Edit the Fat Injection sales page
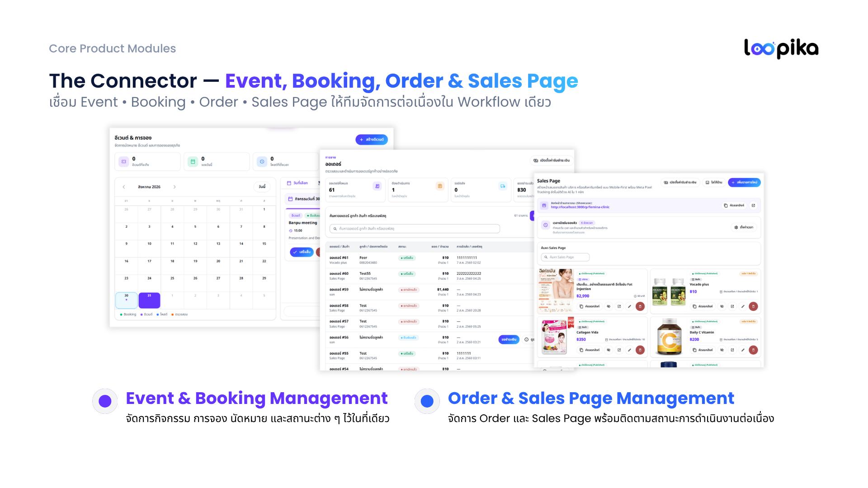 click(629, 306)
